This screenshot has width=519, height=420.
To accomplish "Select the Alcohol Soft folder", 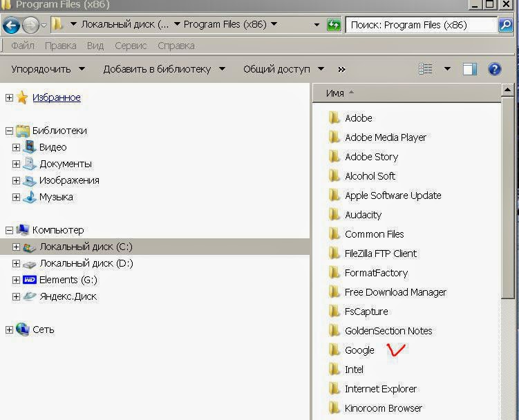I will 370,176.
